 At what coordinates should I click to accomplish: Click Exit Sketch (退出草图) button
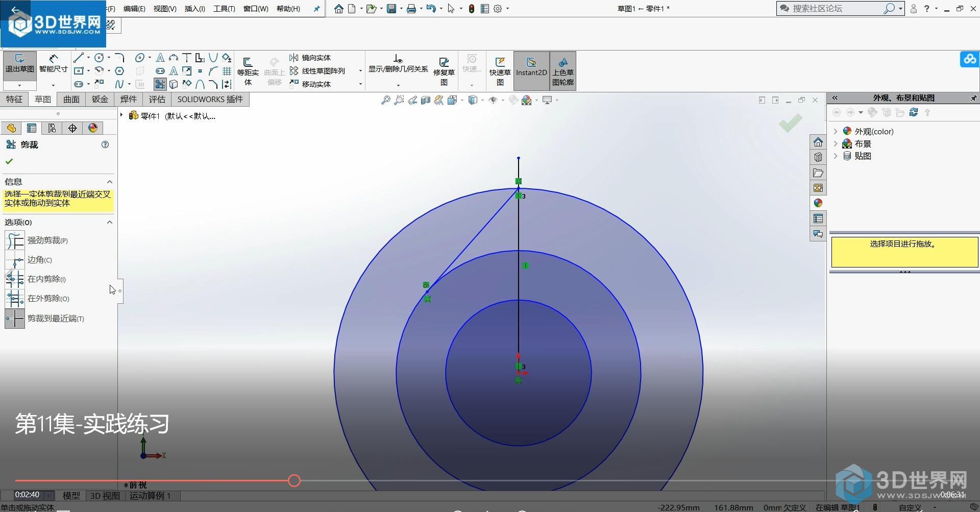[20, 66]
